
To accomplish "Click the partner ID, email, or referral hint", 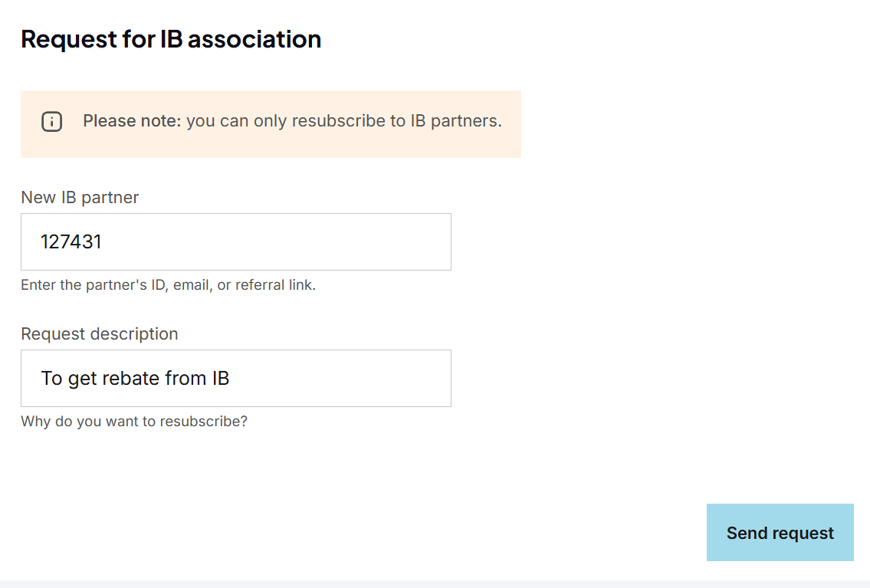I will click(x=168, y=285).
